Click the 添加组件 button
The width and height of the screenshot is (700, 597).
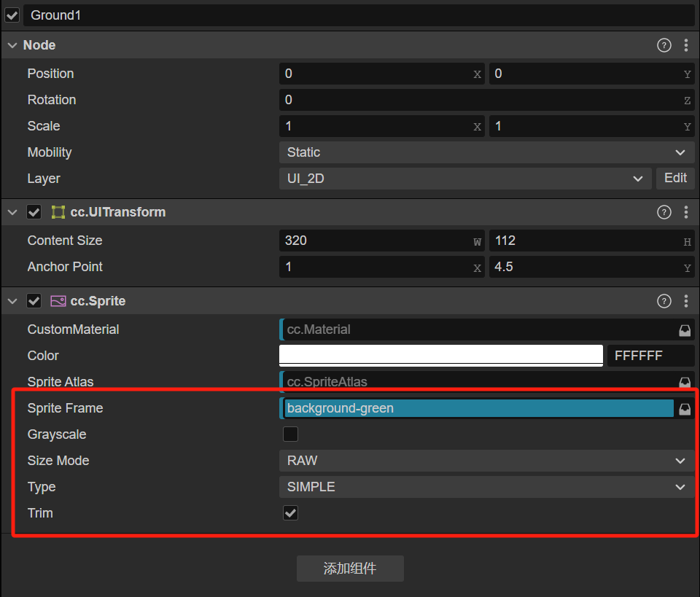(351, 569)
